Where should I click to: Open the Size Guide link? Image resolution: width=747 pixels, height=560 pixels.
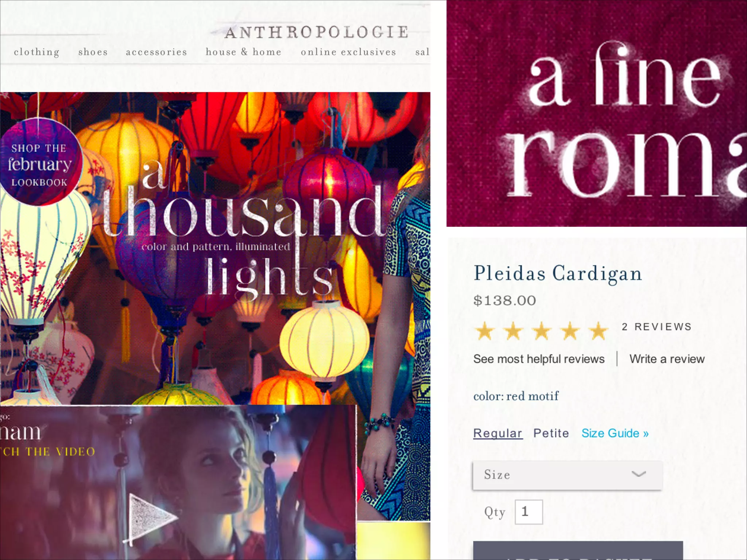pos(615,433)
